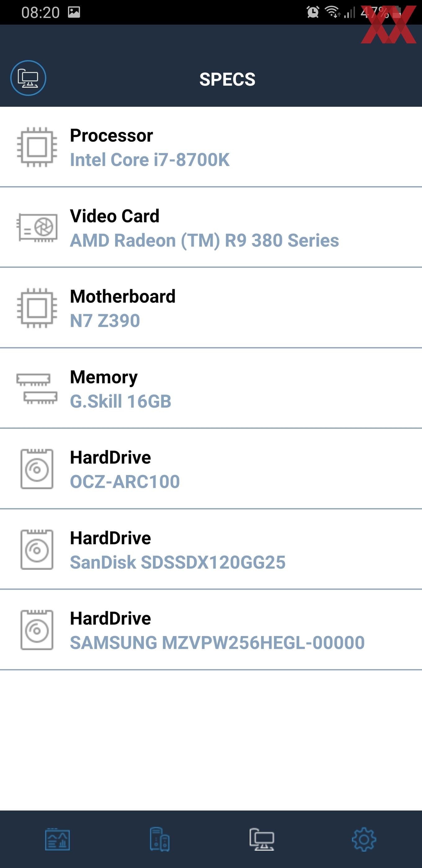Open the dashboard graph tab icon
Screen dimensions: 422x868
pyautogui.click(x=58, y=839)
